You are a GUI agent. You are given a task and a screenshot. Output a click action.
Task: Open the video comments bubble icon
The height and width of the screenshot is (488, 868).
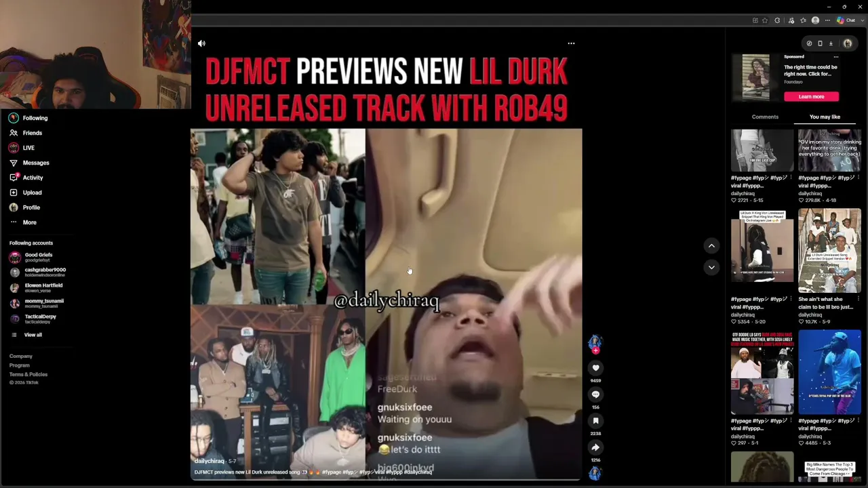pos(595,394)
